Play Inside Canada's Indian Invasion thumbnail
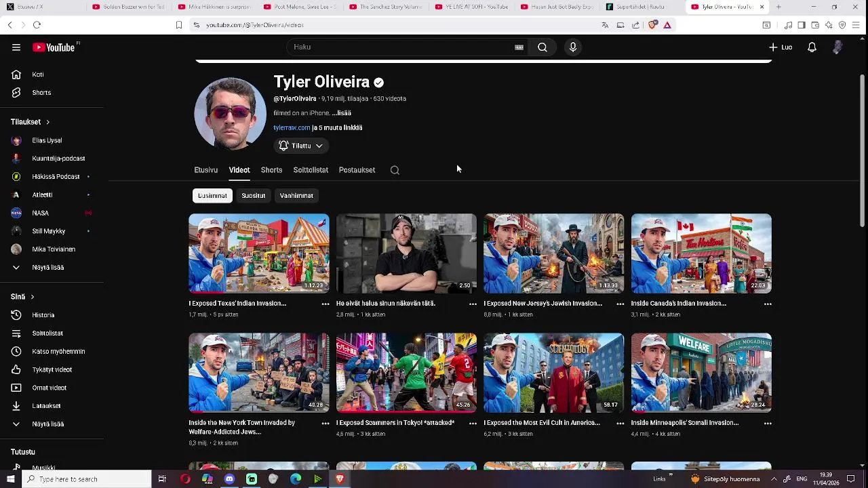Screen dimensions: 868x488 click(701, 253)
